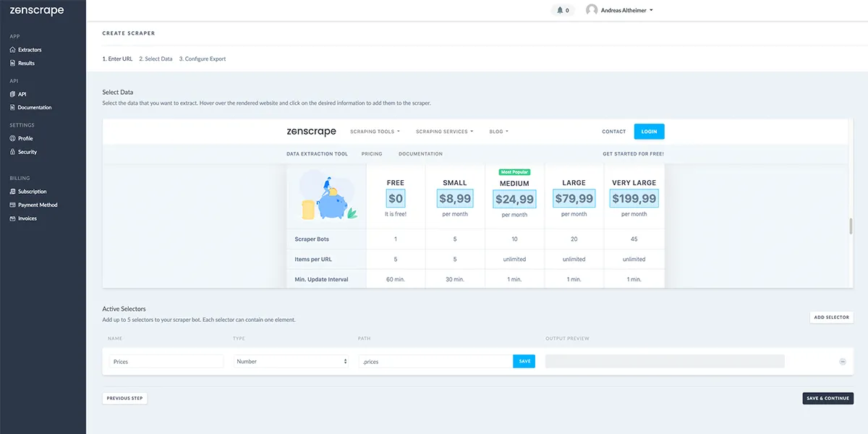The width and height of the screenshot is (868, 434).
Task: Expand Scraping Services menu in rendered site
Action: pyautogui.click(x=444, y=132)
